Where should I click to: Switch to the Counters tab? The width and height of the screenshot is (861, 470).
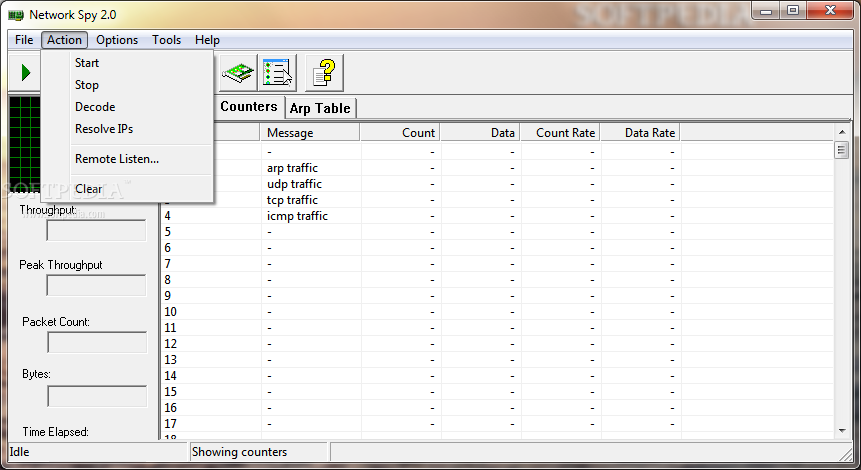249,107
